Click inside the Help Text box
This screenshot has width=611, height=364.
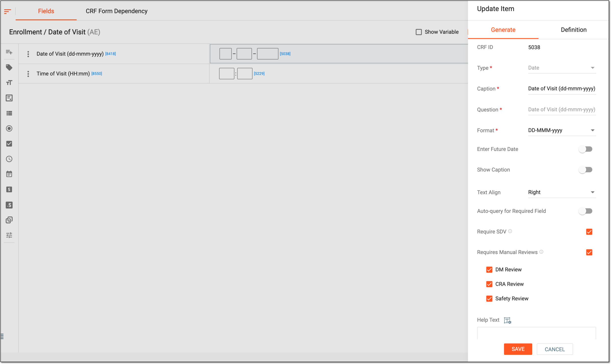[x=536, y=333]
